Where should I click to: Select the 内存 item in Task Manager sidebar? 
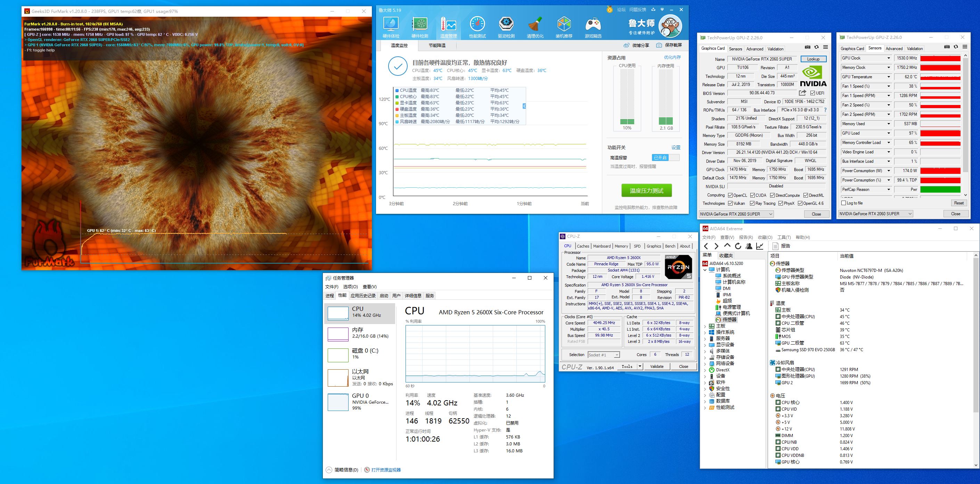[x=360, y=333]
